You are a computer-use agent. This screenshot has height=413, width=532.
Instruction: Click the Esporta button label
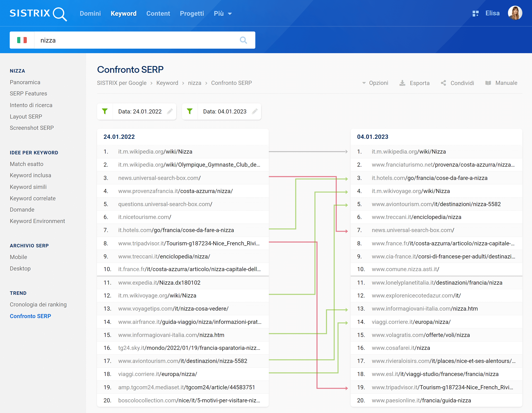tap(420, 83)
